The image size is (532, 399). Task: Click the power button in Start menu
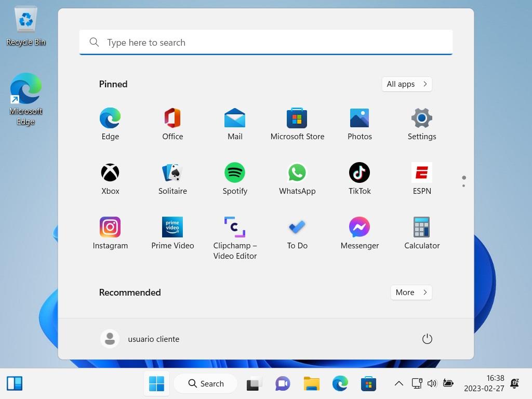tap(427, 339)
